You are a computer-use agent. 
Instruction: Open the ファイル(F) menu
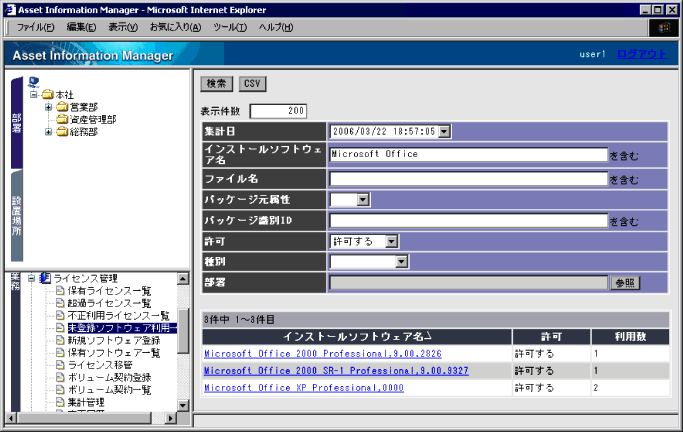pos(35,27)
